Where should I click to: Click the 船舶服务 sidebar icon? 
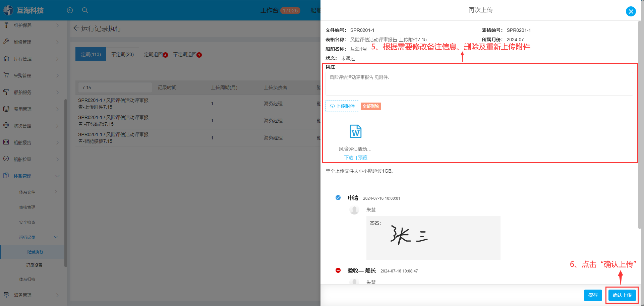pyautogui.click(x=6, y=92)
